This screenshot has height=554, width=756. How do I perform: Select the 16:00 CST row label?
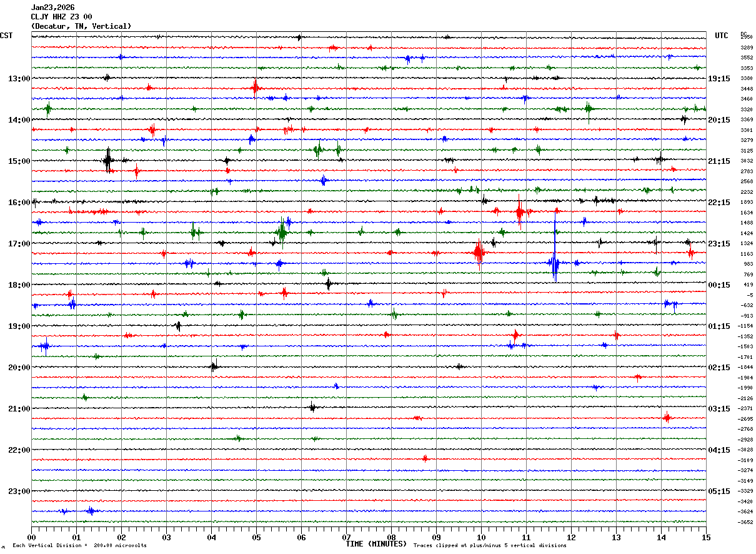[19, 203]
